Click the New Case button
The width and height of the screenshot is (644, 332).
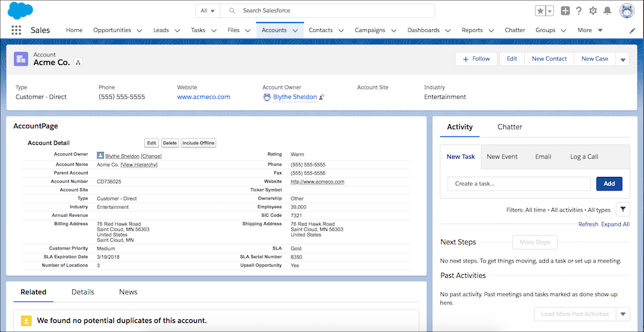point(594,59)
